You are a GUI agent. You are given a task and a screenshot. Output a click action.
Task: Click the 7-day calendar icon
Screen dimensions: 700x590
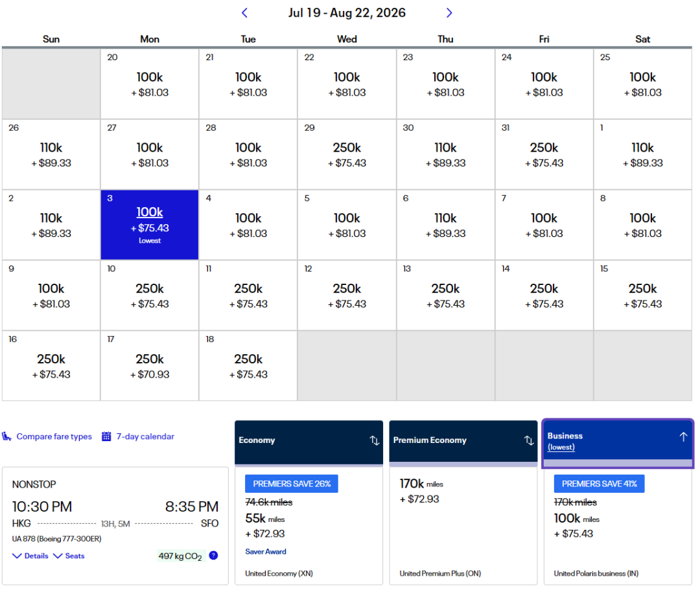tap(106, 437)
